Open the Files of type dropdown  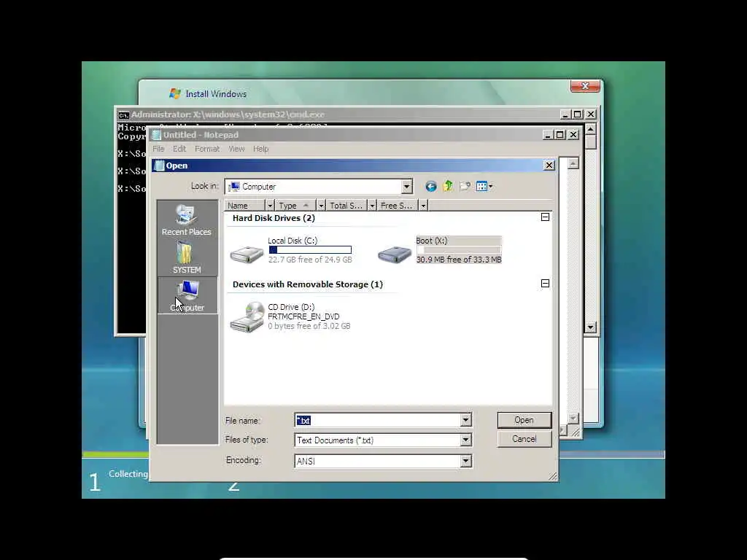pos(466,440)
